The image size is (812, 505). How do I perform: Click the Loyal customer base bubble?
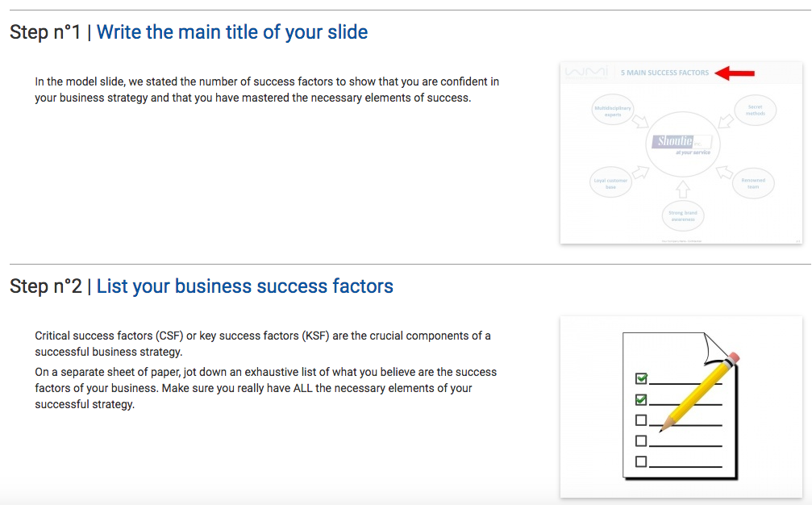[610, 182]
